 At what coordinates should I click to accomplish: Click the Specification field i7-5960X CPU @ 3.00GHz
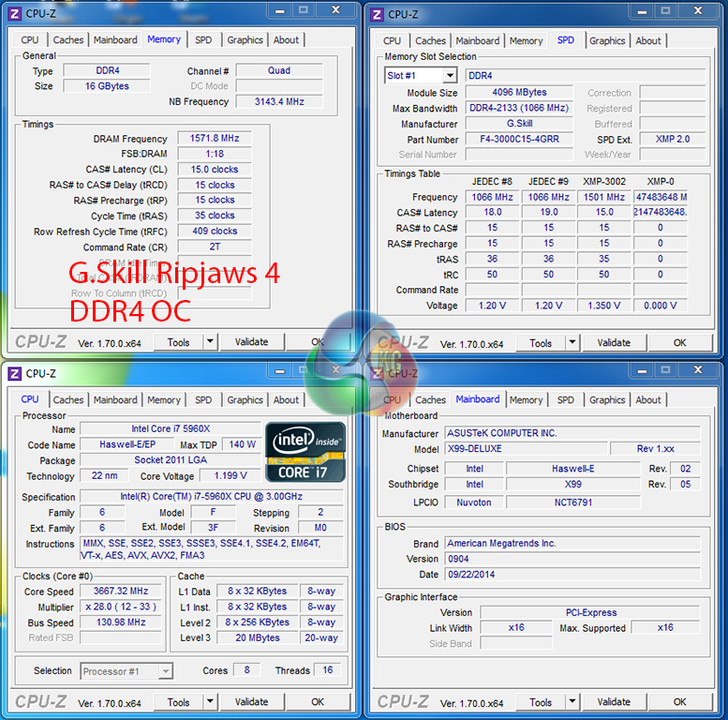point(211,497)
